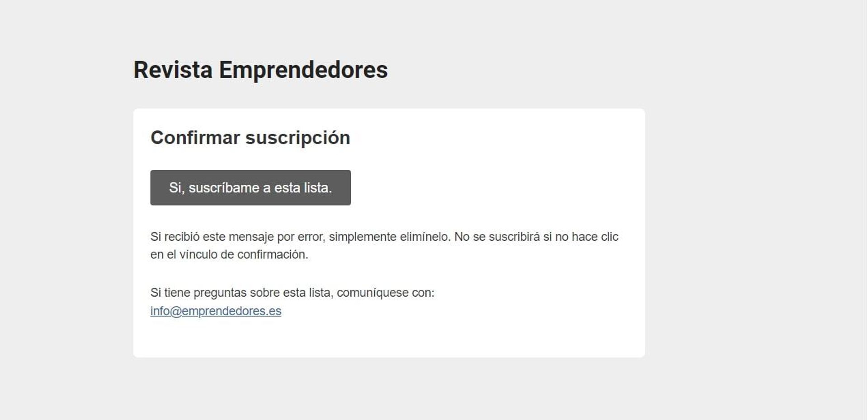Click the word "Confirmar" in the card heading
This screenshot has width=868, height=420.
(x=195, y=138)
